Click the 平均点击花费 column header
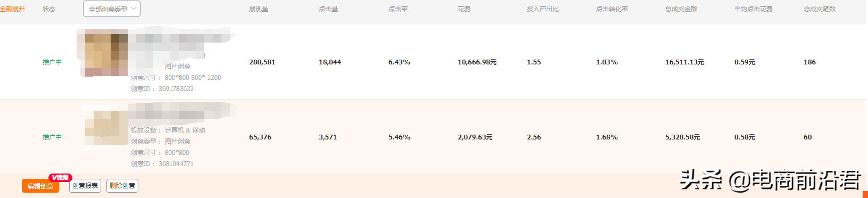 pyautogui.click(x=754, y=9)
